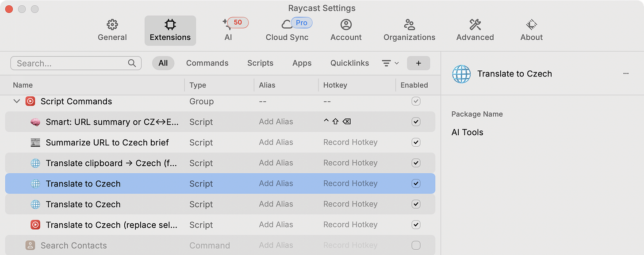Image resolution: width=644 pixels, height=255 pixels.
Task: Select the Smart: URL summary or CZ↔E... row
Action: pyautogui.click(x=220, y=122)
